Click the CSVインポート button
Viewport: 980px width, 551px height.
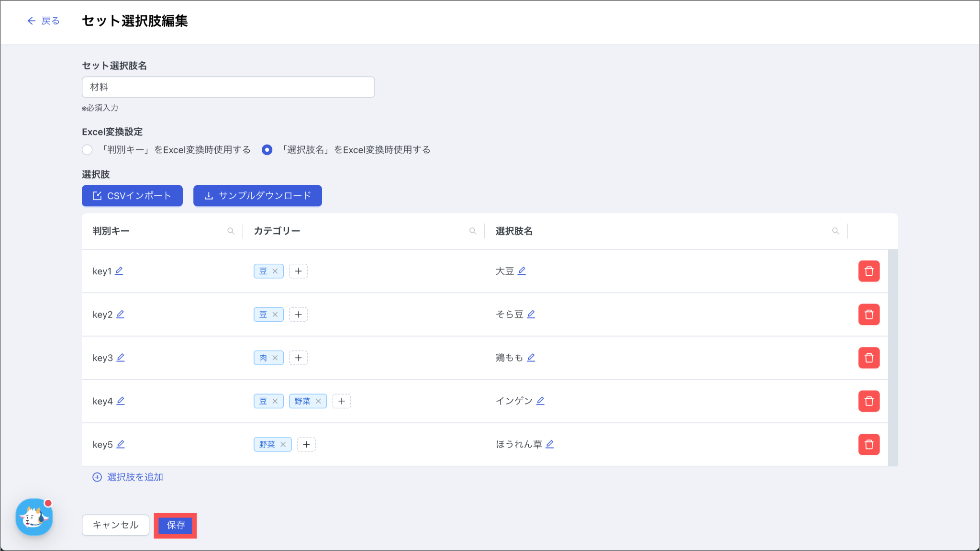coord(132,196)
